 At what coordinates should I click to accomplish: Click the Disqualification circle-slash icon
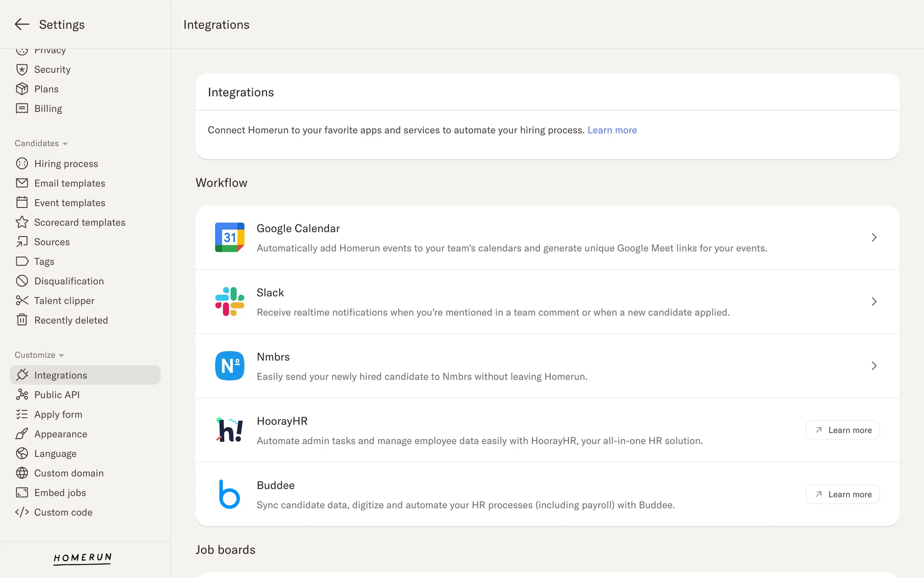[22, 281]
